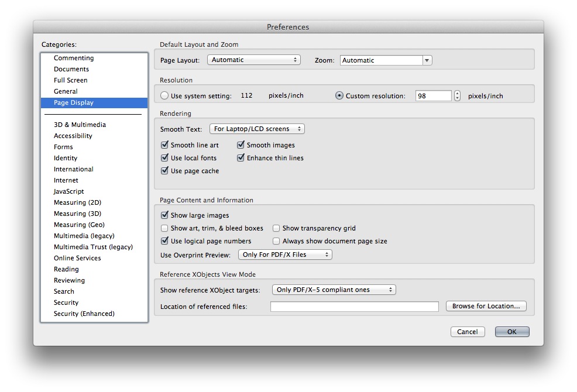Select the Use system setting radio button
Screen dimensions: 577x392
(165, 96)
